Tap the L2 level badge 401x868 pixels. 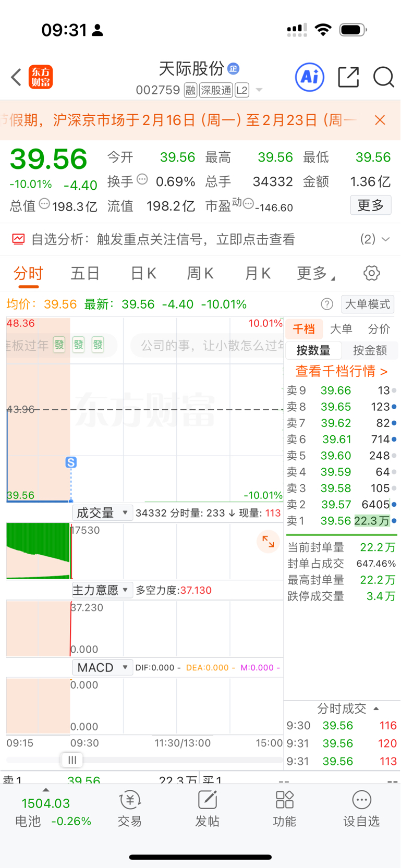242,90
